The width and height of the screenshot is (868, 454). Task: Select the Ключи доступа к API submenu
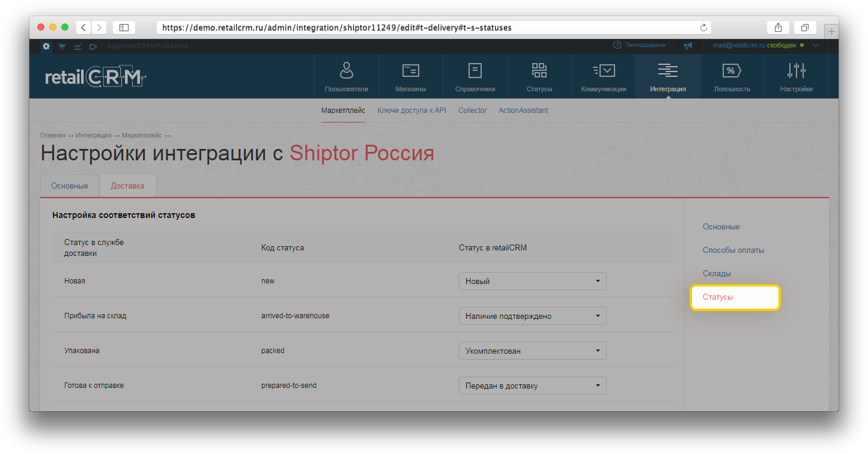click(411, 110)
